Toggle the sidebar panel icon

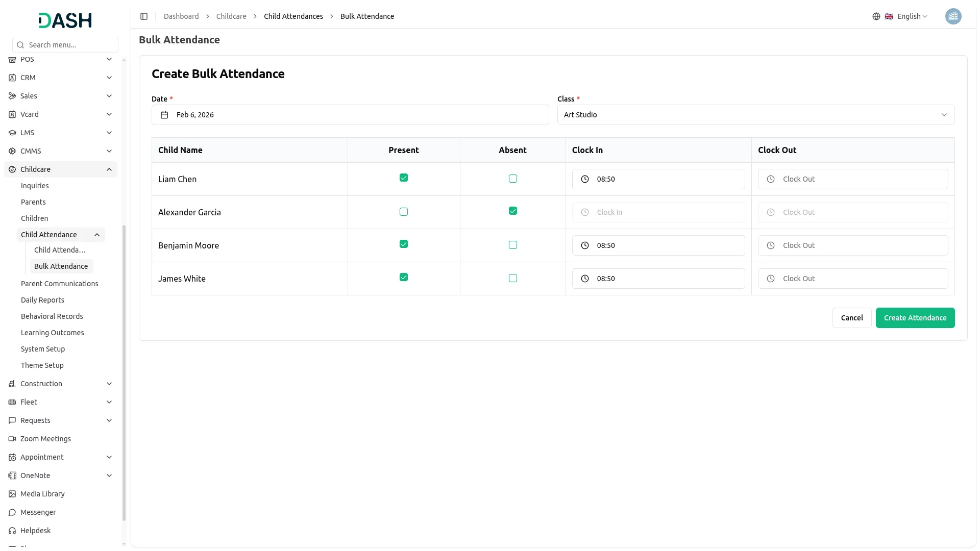(x=144, y=16)
